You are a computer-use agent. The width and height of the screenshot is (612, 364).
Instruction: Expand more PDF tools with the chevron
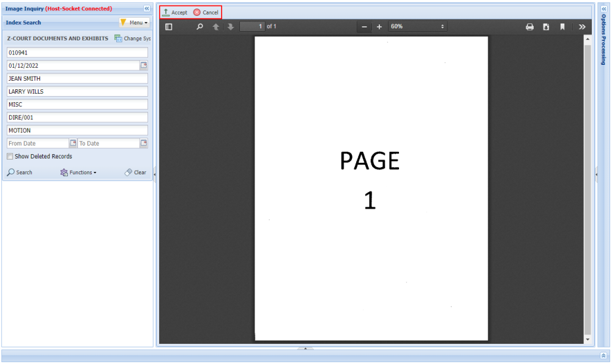click(581, 27)
